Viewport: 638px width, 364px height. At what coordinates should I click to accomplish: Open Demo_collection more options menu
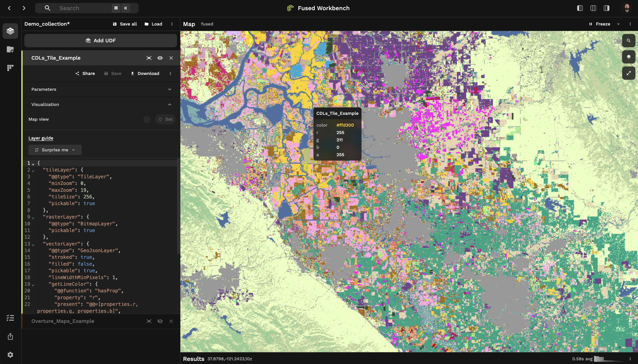(172, 24)
